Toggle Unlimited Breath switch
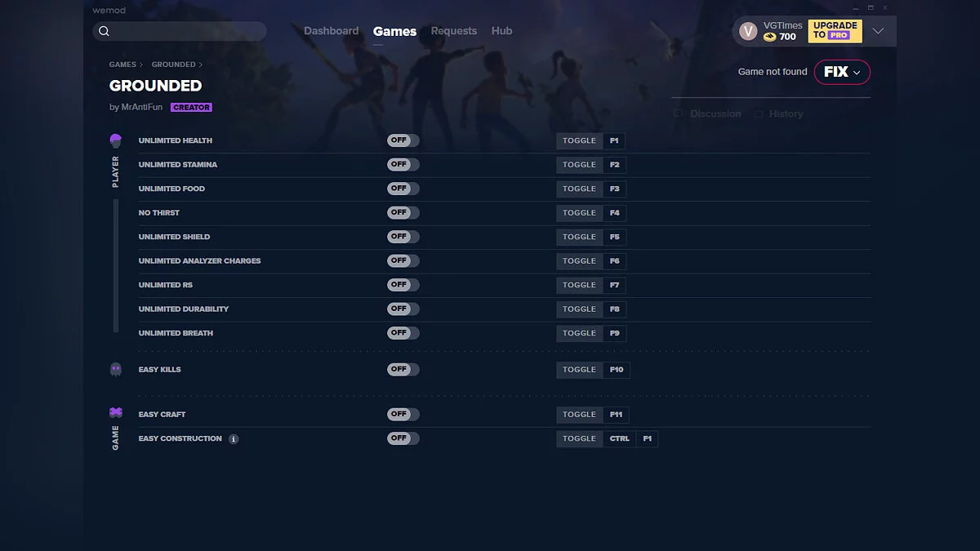 (403, 333)
